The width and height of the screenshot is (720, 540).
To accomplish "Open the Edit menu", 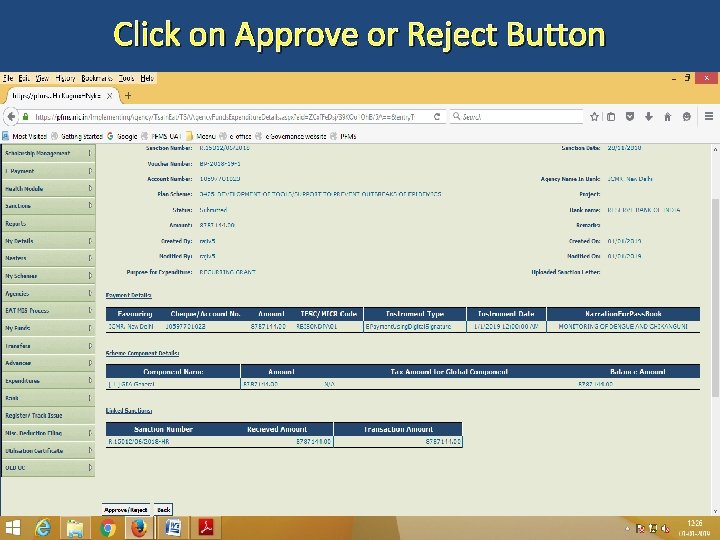I will pos(24,78).
